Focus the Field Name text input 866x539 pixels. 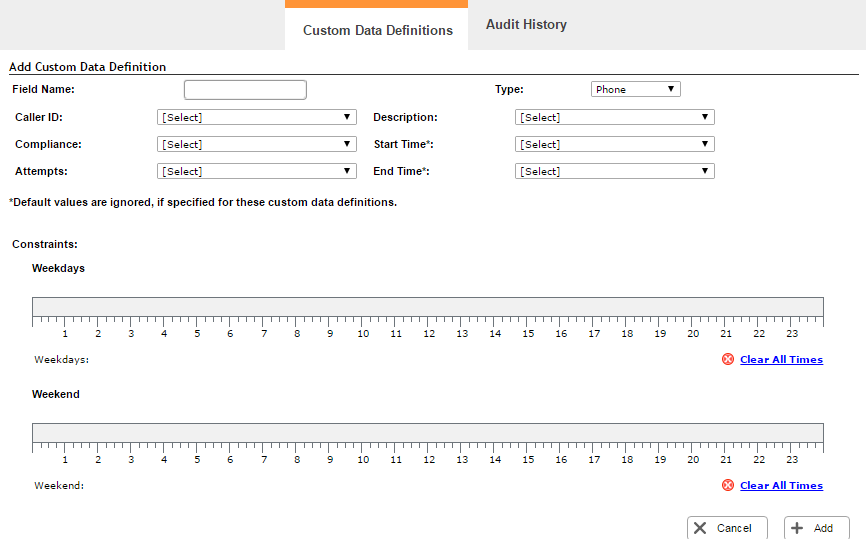(245, 90)
